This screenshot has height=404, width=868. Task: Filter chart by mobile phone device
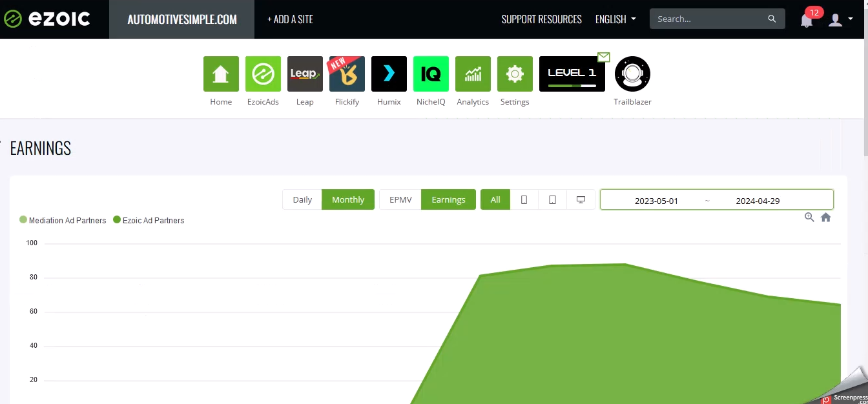pos(524,199)
